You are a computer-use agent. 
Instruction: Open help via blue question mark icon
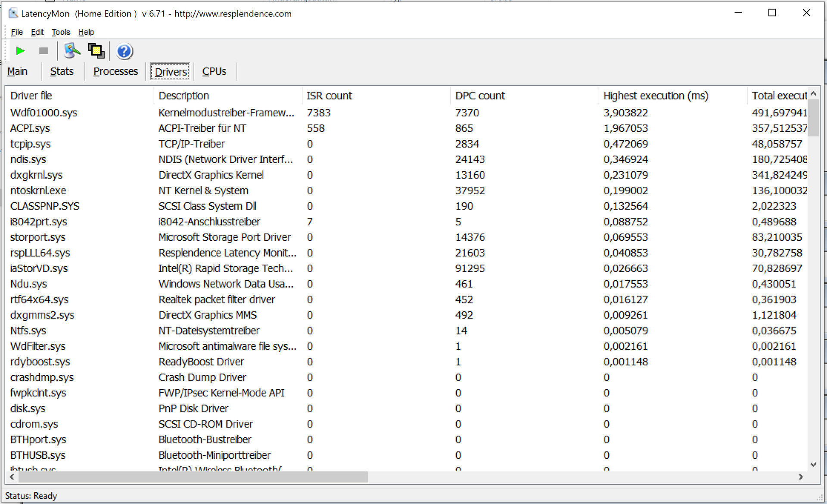point(124,52)
